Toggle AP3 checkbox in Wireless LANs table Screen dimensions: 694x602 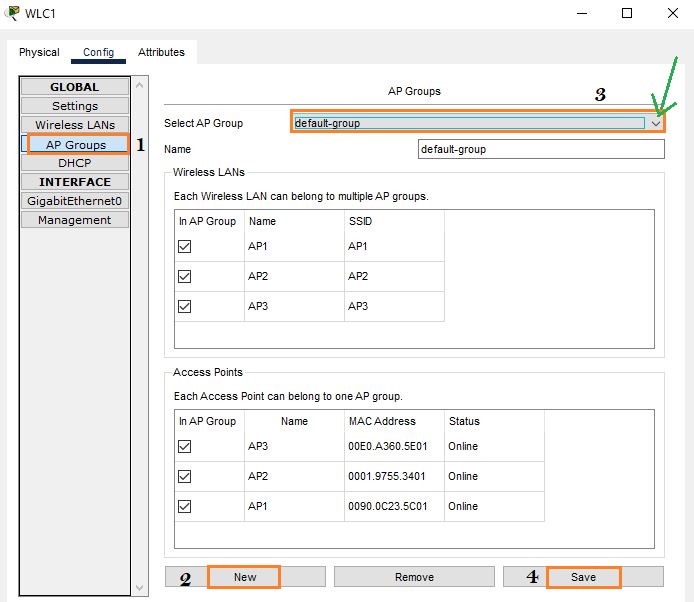click(x=184, y=306)
